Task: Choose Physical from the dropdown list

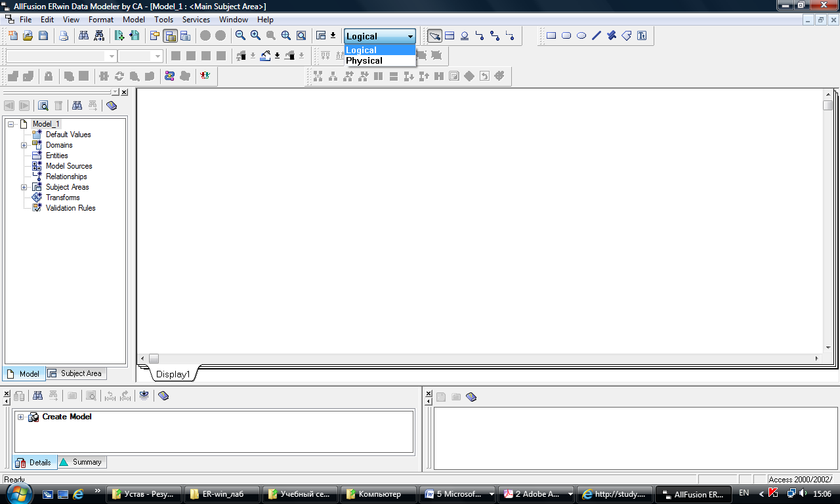Action: click(380, 60)
